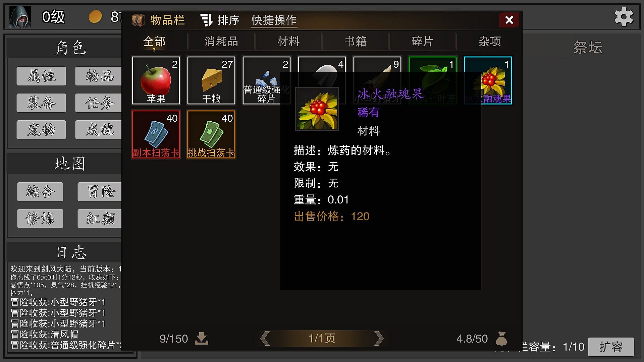Click the player avatar portrait
644x362 pixels.
click(20, 17)
